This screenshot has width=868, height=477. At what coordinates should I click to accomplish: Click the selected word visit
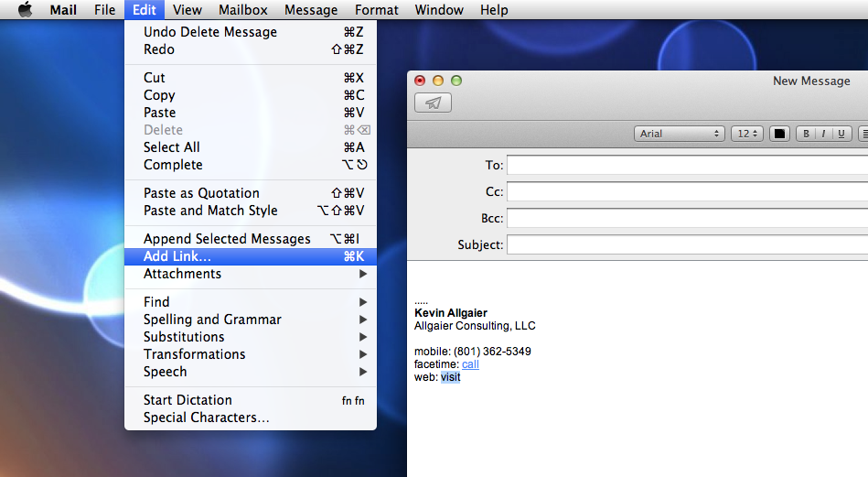point(451,377)
